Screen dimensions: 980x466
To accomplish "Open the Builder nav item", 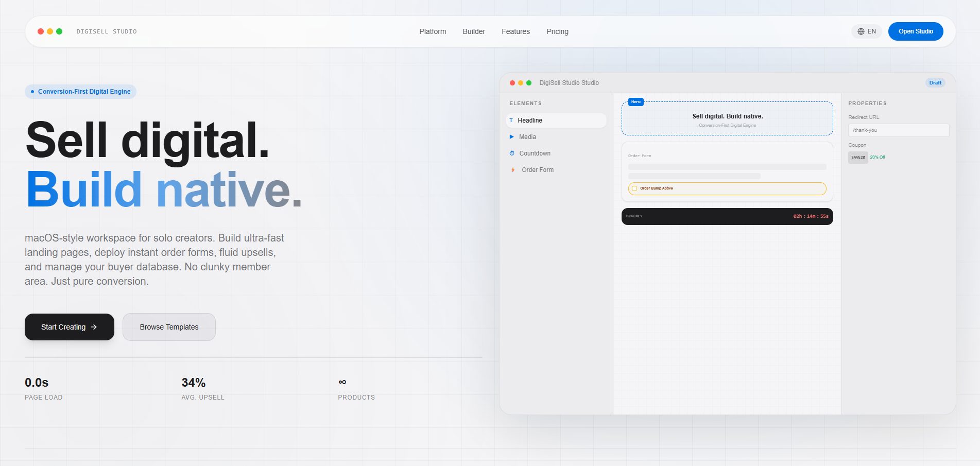I will click(x=474, y=31).
